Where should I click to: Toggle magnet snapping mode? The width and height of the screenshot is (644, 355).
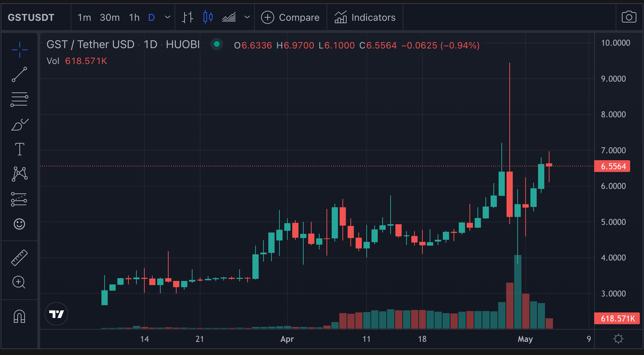[x=19, y=316]
